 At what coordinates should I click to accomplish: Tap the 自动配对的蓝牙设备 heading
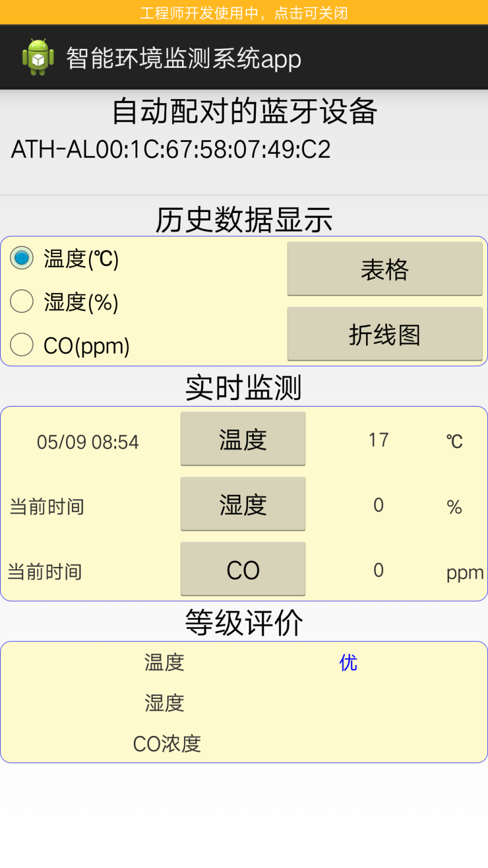click(244, 111)
